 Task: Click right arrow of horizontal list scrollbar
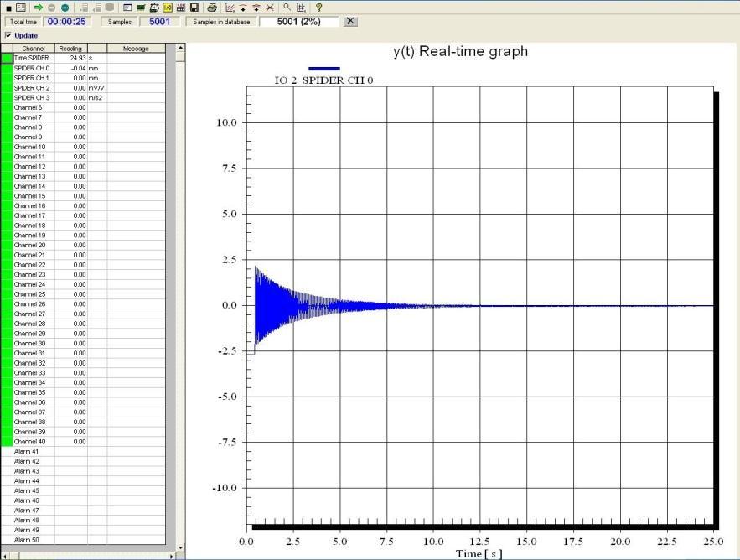[171, 556]
